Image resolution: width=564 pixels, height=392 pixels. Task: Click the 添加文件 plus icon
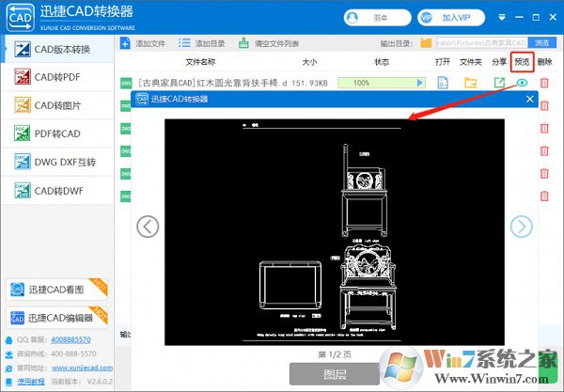125,43
